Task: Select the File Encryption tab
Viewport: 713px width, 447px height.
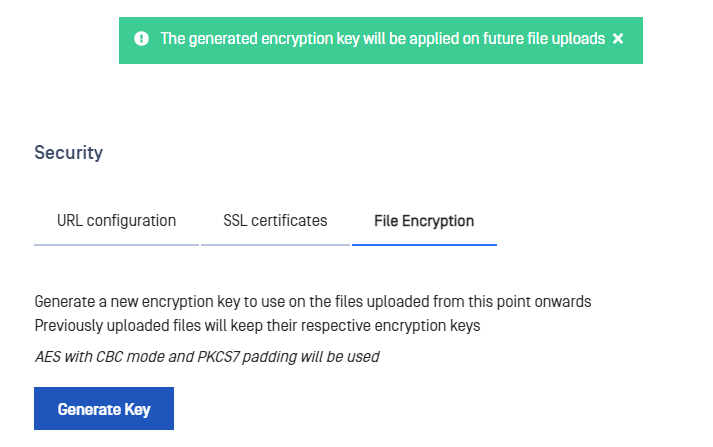Action: pyautogui.click(x=424, y=221)
